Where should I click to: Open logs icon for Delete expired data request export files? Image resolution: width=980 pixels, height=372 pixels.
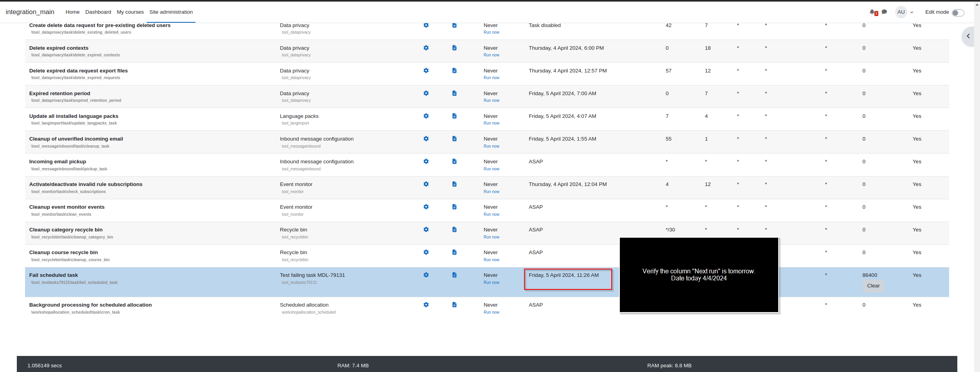(x=454, y=70)
